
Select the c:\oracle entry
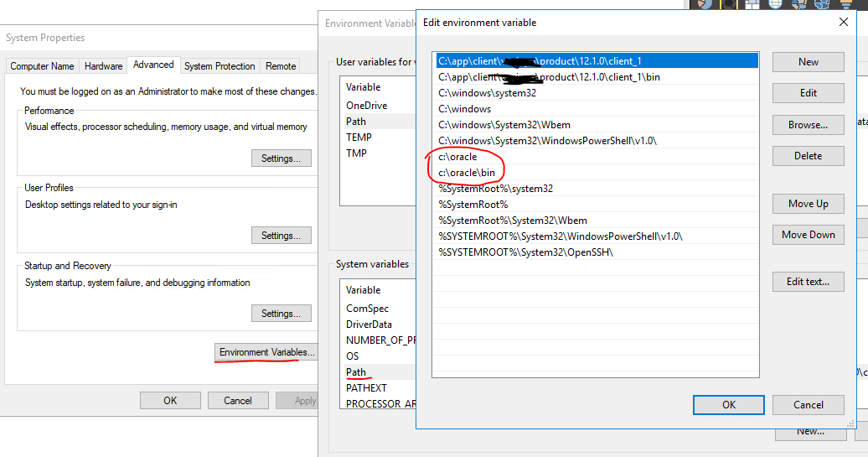pyautogui.click(x=597, y=157)
